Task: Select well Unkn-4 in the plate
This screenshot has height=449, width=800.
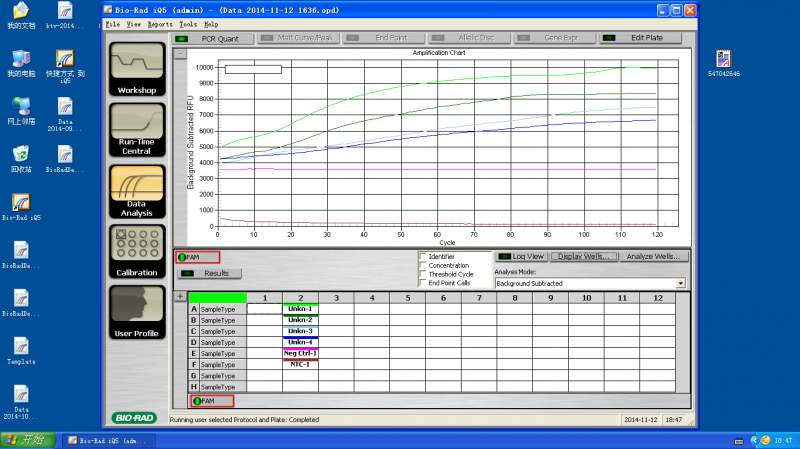Action: click(300, 342)
